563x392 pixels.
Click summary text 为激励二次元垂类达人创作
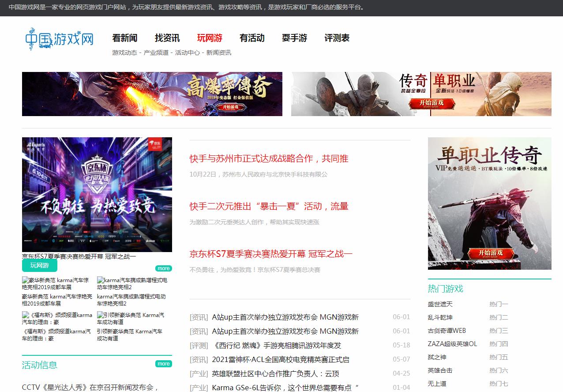pos(255,222)
